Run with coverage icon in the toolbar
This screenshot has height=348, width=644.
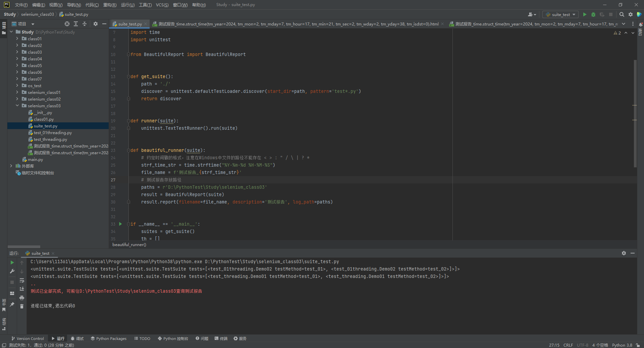coord(602,14)
